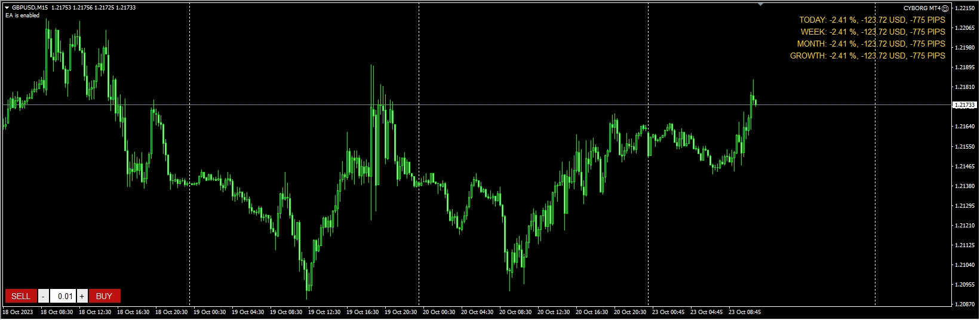Click the "20 Oct 08:30" time axis label
This screenshot has height=320, width=980.
[515, 312]
